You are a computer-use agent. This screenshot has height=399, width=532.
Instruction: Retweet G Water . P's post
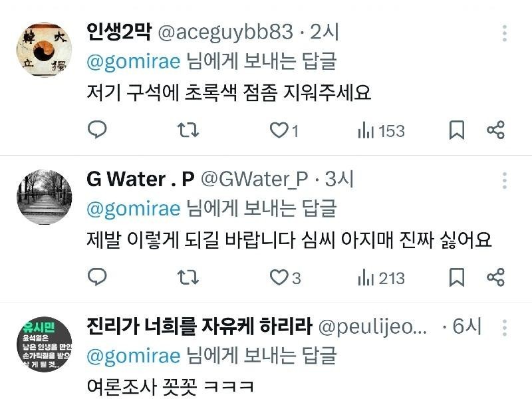tap(188, 277)
